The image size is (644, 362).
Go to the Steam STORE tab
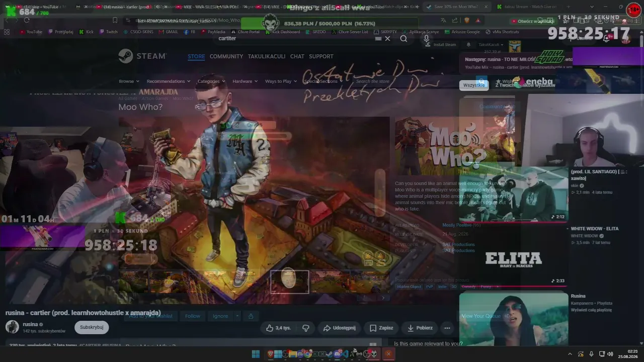pyautogui.click(x=196, y=56)
